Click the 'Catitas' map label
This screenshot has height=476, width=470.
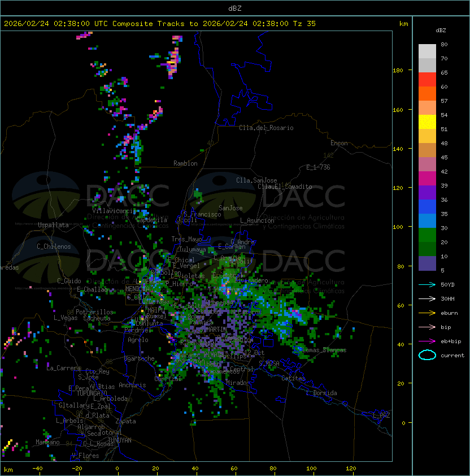(x=293, y=378)
